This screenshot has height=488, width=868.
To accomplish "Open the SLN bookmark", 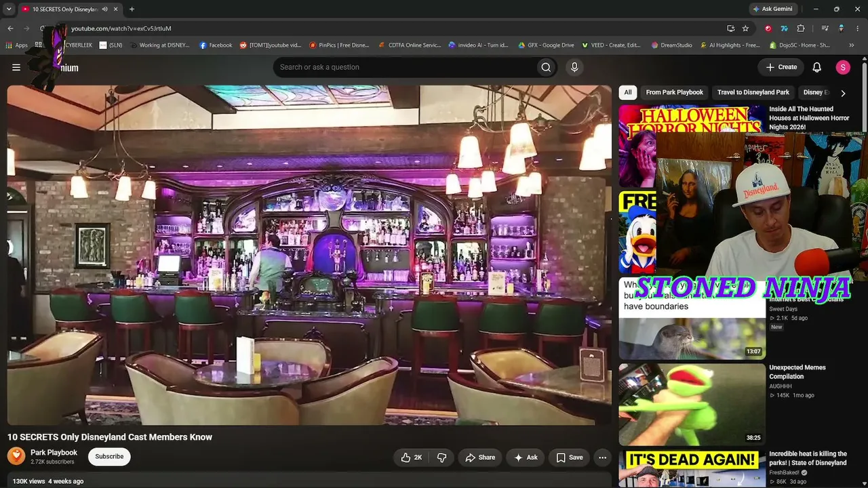I will click(111, 45).
